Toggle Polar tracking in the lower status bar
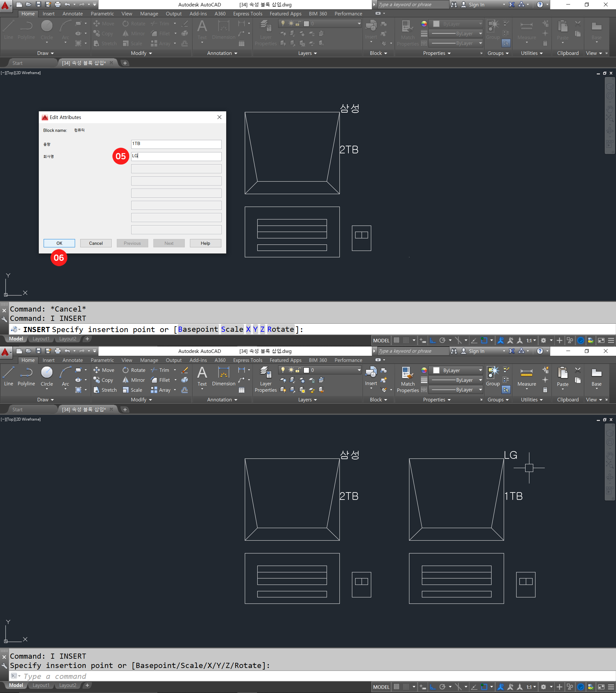The width and height of the screenshot is (616, 693). coord(442,687)
